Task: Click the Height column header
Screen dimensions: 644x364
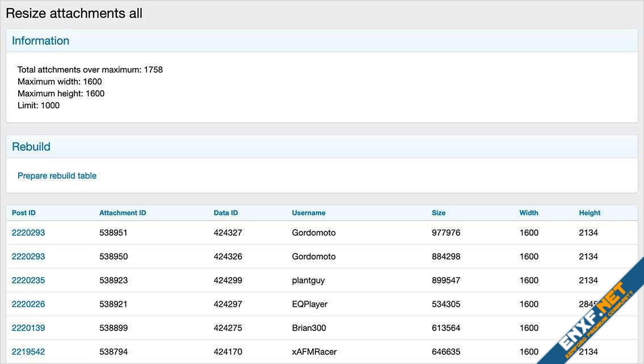Action: point(590,213)
